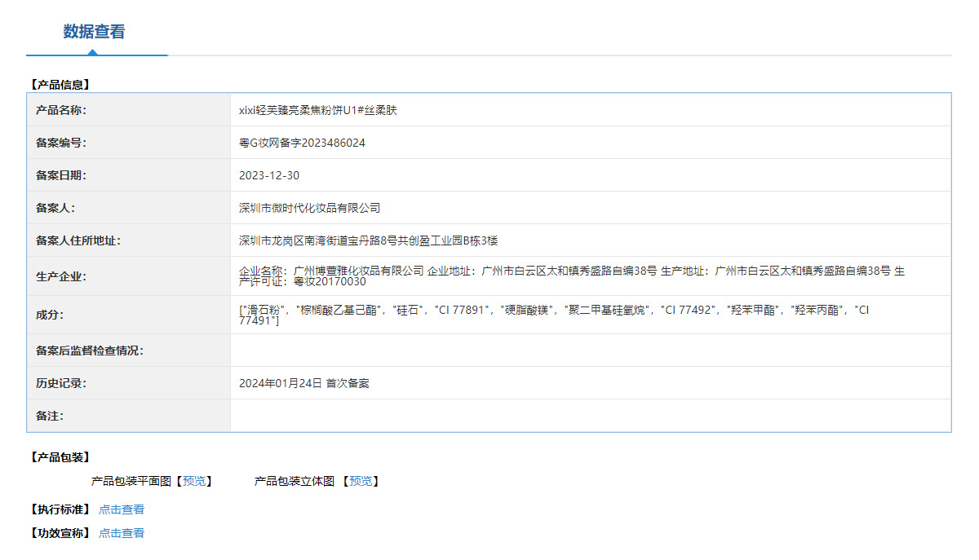Click the filing date 2023-12-30
Screen dimensions: 979x560
(269, 175)
